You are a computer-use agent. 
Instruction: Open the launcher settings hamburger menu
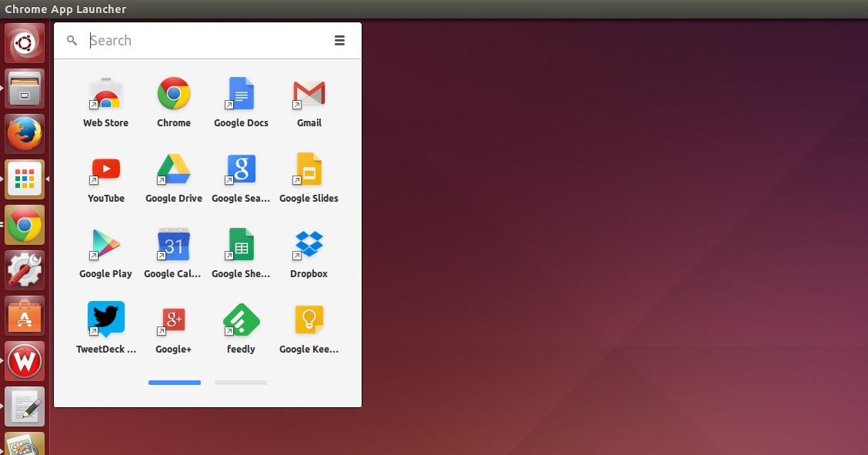339,40
